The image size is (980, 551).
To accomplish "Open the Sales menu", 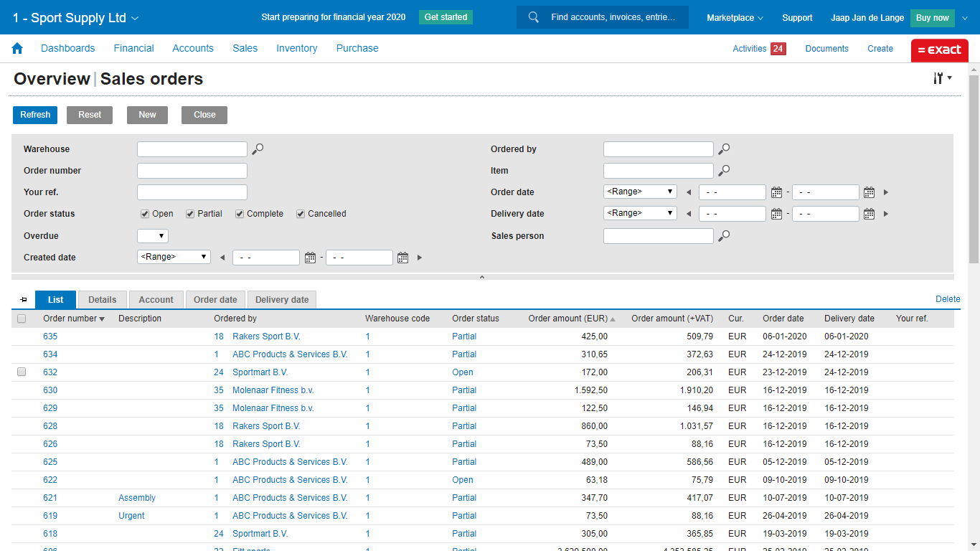I will (x=245, y=48).
